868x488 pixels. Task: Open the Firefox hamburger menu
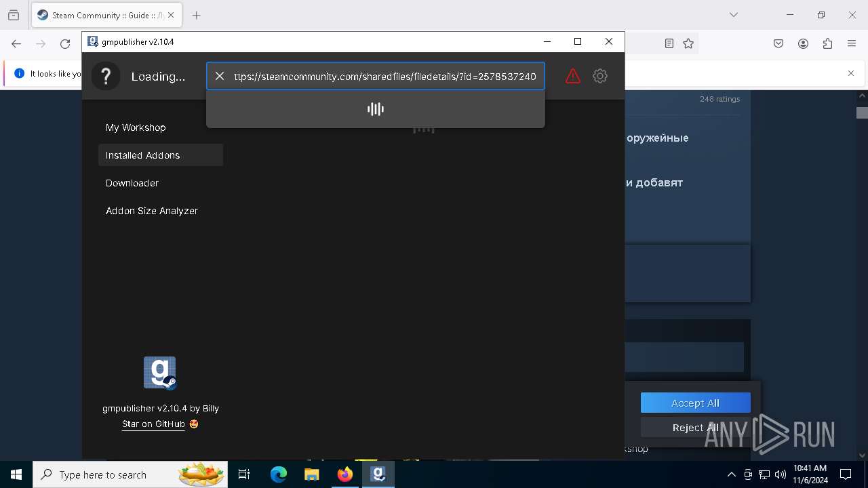pos(852,43)
